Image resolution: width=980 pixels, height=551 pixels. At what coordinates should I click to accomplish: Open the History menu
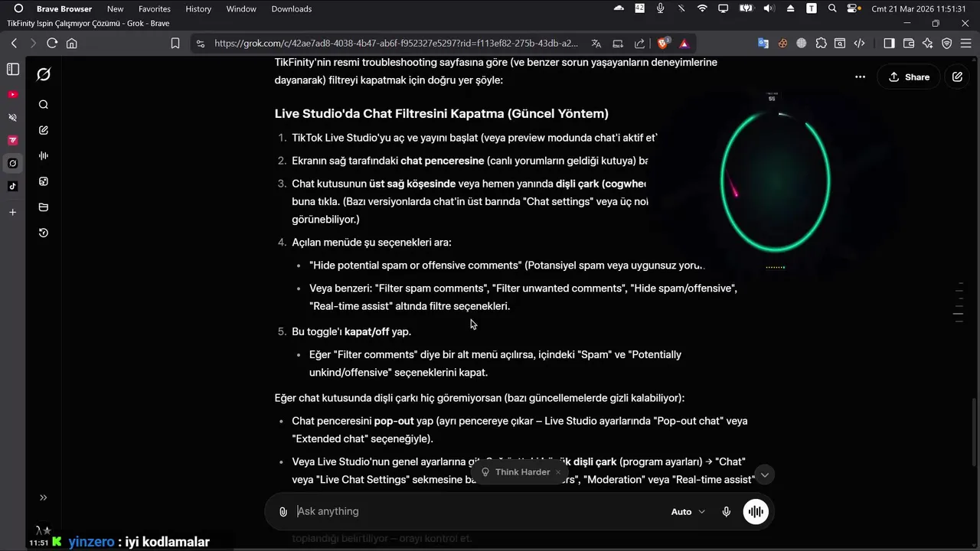pos(198,8)
